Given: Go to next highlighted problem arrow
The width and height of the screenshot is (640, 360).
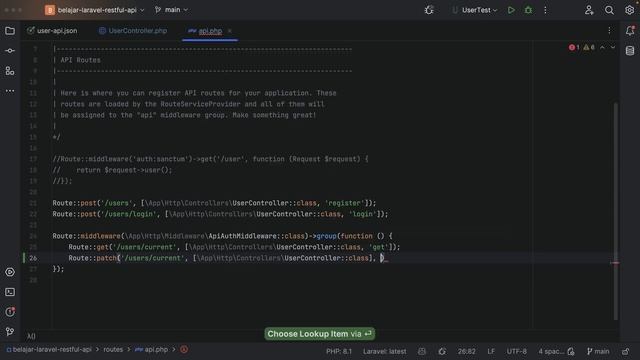Looking at the screenshot, I should coord(613,47).
